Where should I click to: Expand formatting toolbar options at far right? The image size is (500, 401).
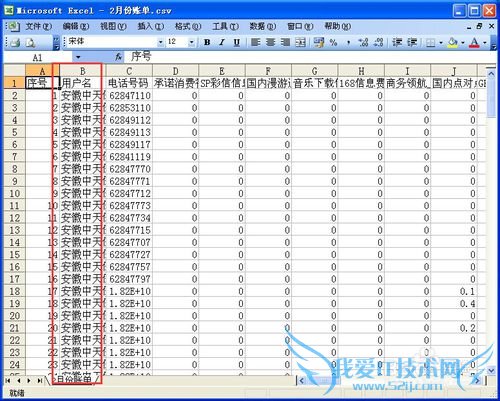(494, 43)
